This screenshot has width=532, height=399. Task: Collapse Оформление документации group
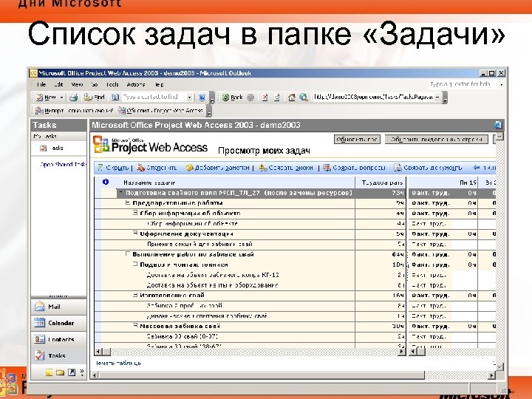[135, 233]
